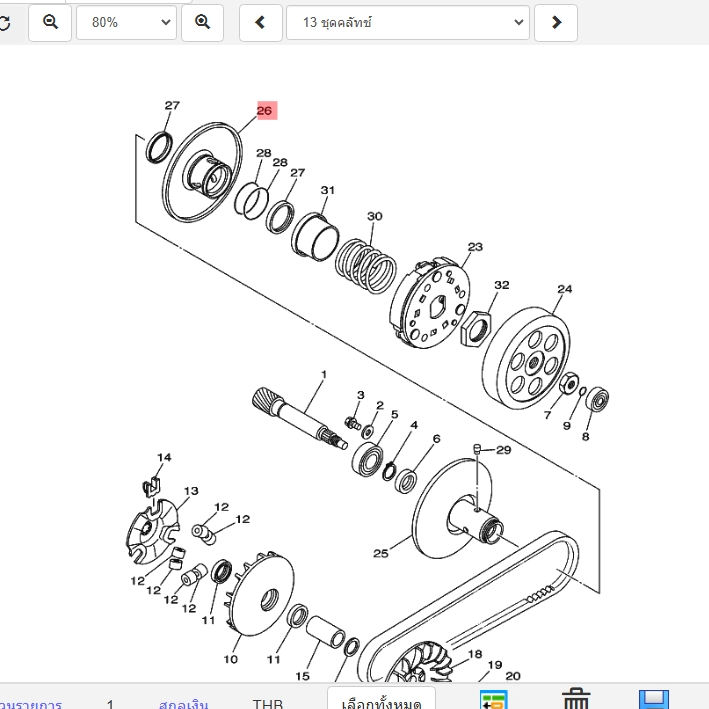Select part number 31 label
Screen dimensions: 709x709
[327, 190]
